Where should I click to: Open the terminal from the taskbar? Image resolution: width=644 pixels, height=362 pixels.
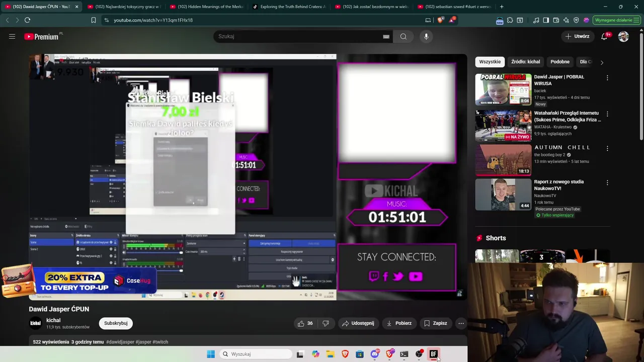pos(404,354)
